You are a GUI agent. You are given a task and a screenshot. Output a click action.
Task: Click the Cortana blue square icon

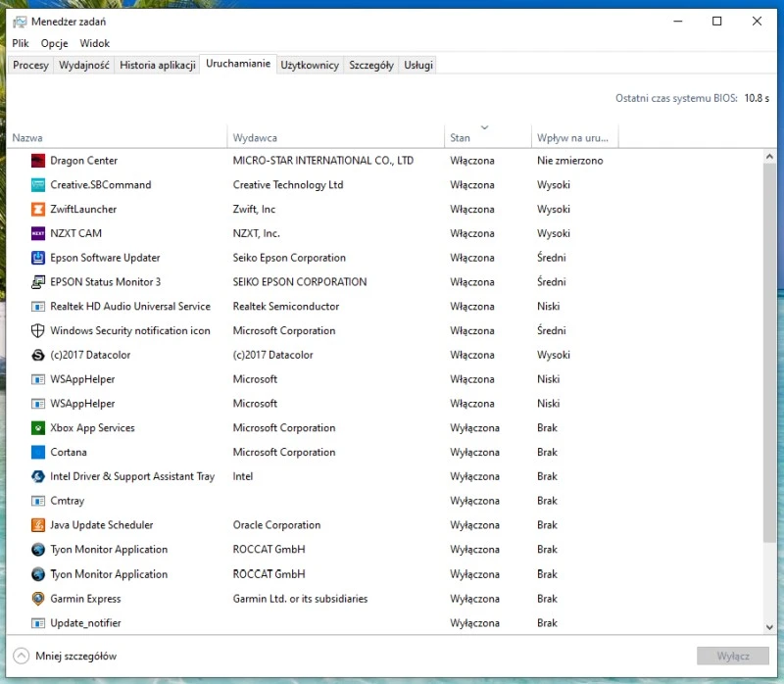point(38,453)
